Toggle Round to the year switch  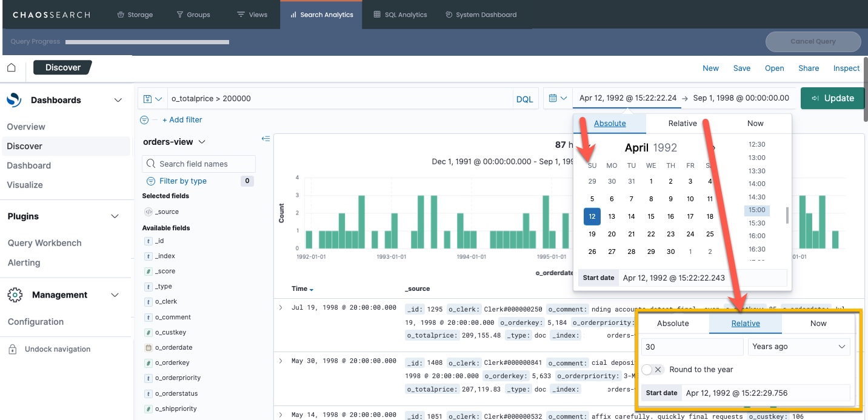(x=653, y=370)
